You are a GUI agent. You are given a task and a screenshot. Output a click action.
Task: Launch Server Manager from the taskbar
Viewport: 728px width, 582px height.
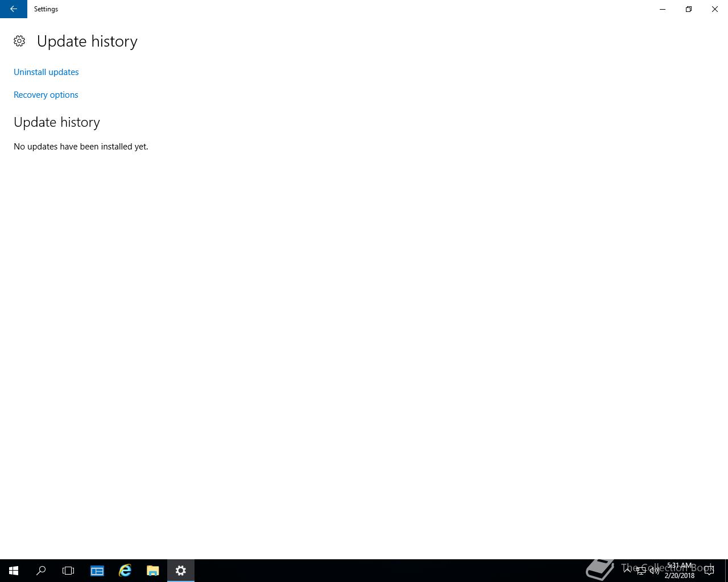[x=97, y=571]
